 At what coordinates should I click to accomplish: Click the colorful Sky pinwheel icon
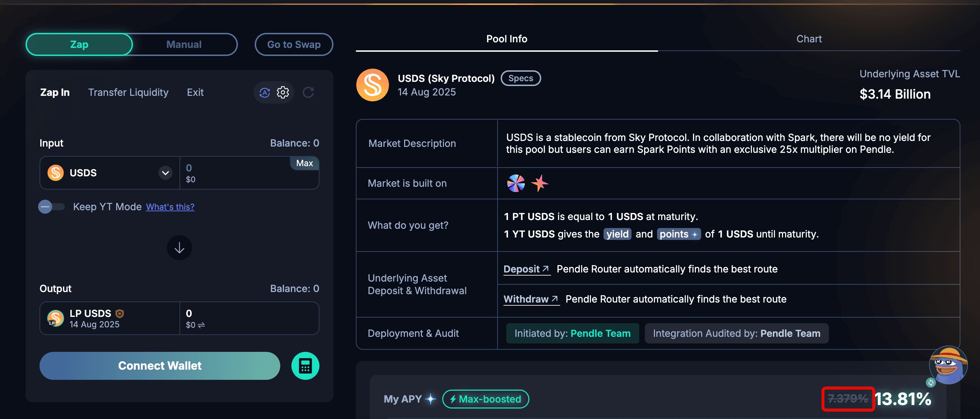(516, 183)
